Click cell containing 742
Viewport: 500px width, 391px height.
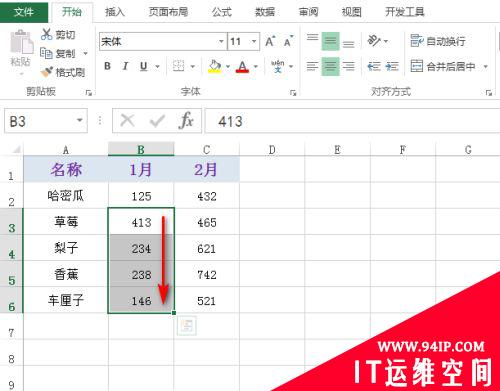(x=207, y=274)
